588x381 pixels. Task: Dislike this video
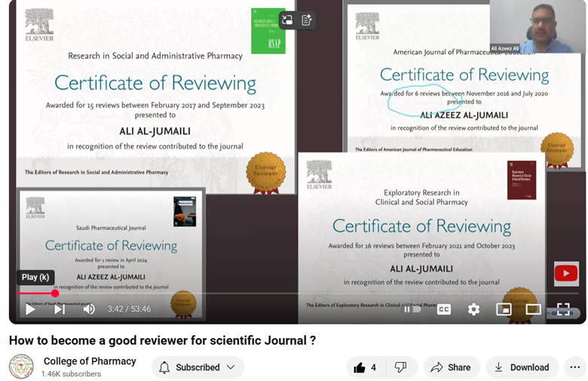click(400, 367)
